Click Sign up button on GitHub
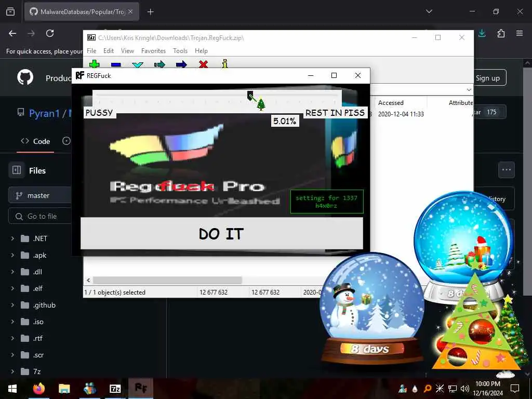Viewport: 532px width, 399px height. click(488, 78)
